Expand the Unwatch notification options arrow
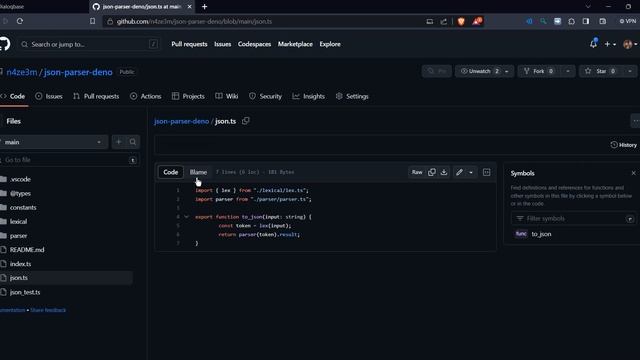 (x=507, y=71)
